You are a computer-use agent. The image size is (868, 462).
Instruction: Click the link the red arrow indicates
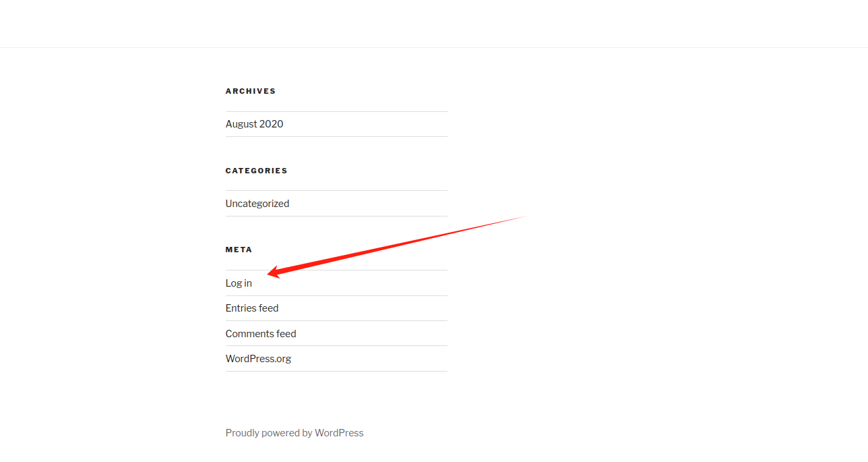point(239,283)
